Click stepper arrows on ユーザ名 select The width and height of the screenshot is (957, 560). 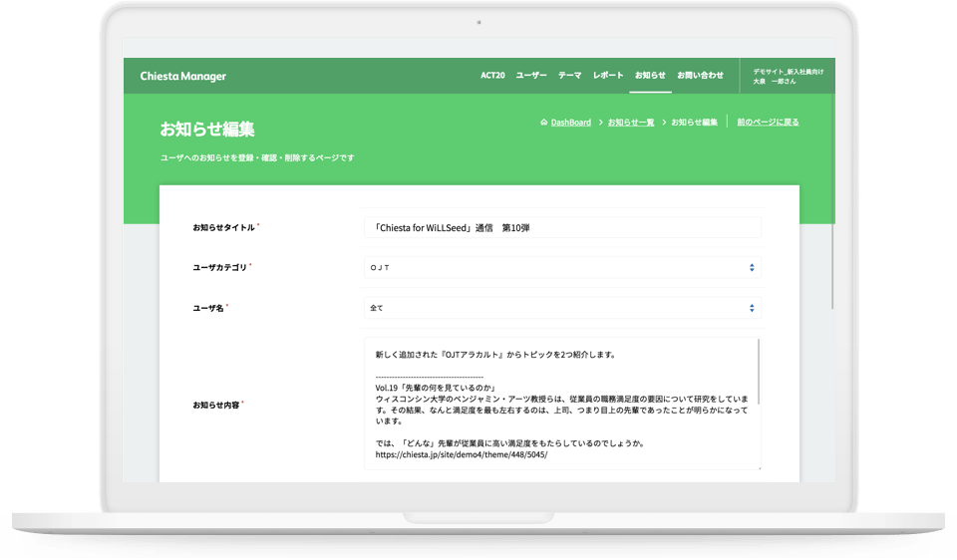[x=752, y=308]
